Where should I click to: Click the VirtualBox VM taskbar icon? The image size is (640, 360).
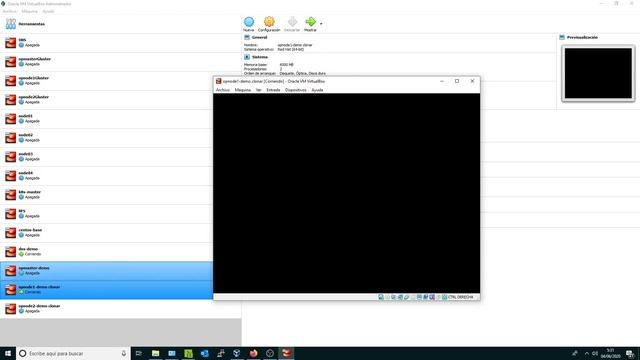286,353
